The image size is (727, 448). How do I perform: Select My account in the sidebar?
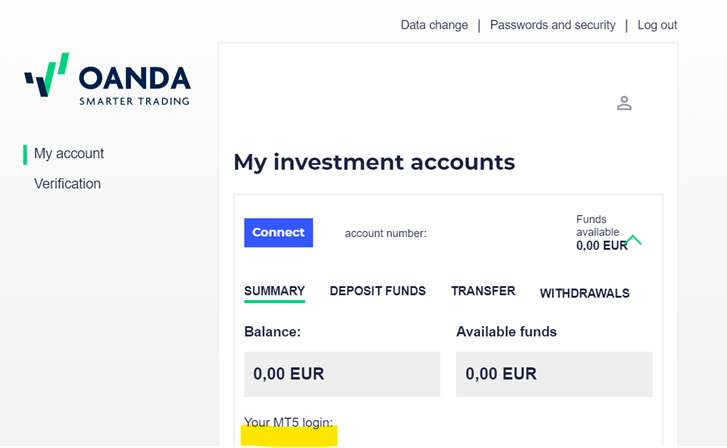(69, 153)
